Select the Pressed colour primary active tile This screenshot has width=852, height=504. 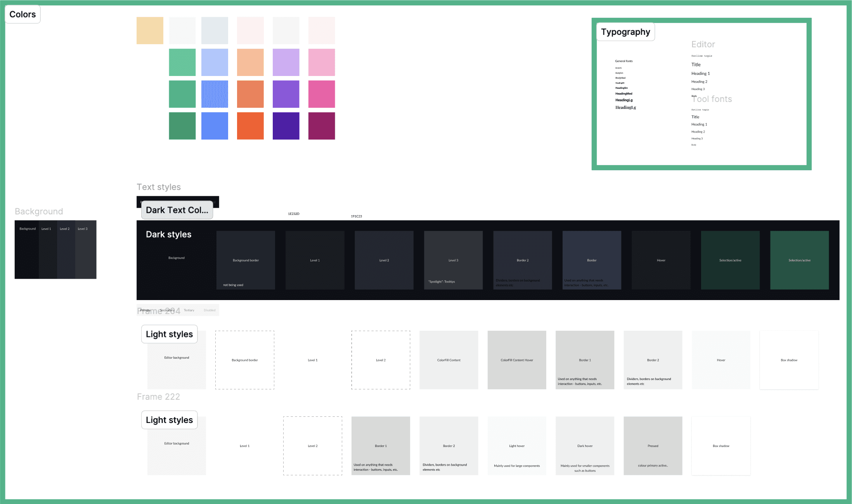coord(653,446)
